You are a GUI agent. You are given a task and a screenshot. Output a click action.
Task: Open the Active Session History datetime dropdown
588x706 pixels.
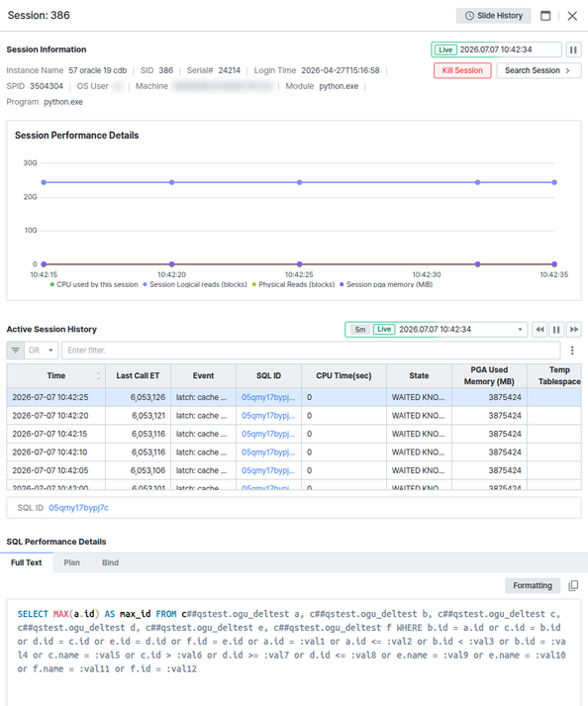(x=520, y=330)
